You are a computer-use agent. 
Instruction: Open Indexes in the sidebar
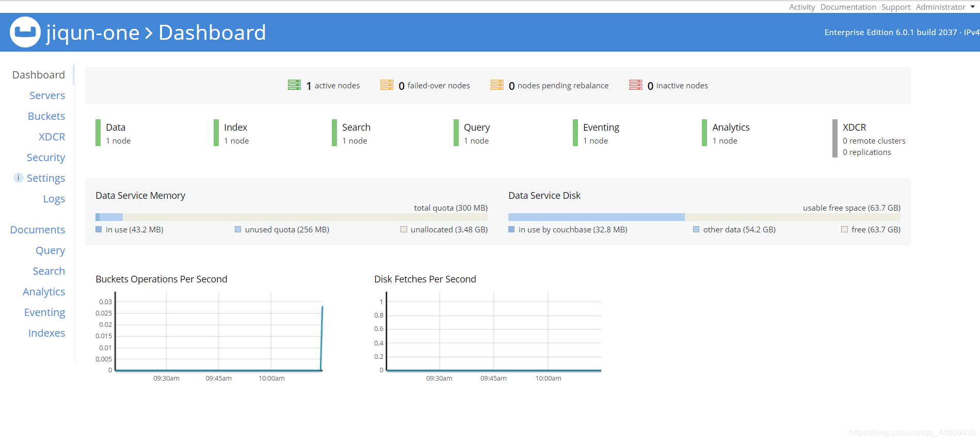point(46,333)
